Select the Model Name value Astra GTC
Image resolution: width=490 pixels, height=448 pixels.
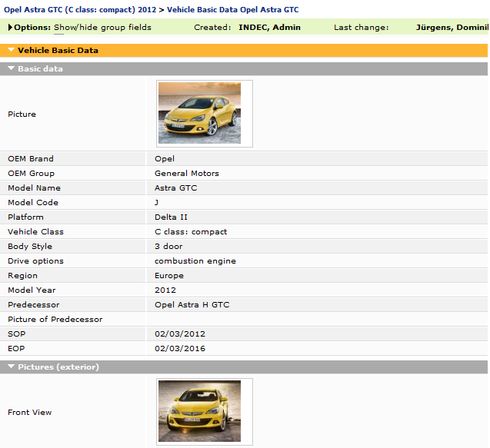pos(176,188)
